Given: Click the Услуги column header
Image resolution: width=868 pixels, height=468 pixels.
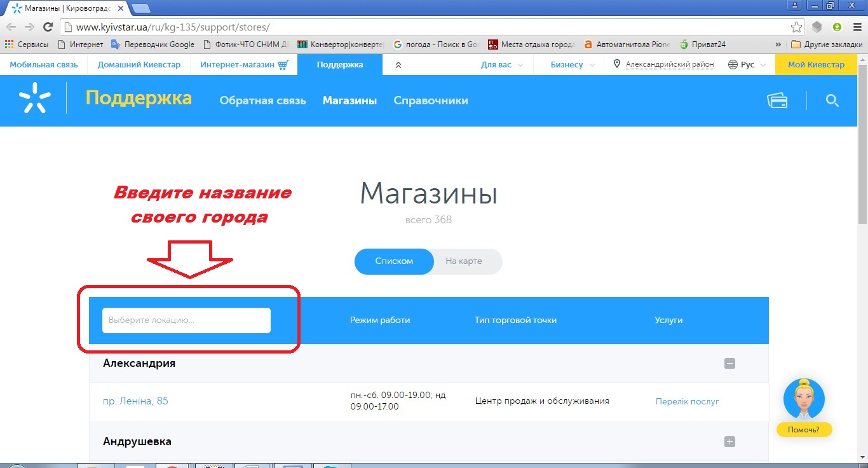Looking at the screenshot, I should (x=668, y=320).
